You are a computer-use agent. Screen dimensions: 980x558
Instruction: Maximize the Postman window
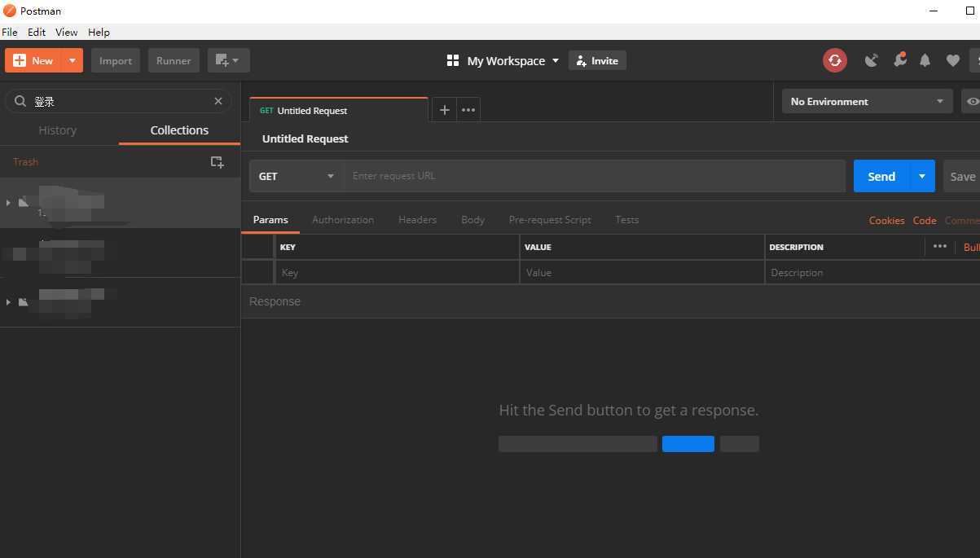969,11
